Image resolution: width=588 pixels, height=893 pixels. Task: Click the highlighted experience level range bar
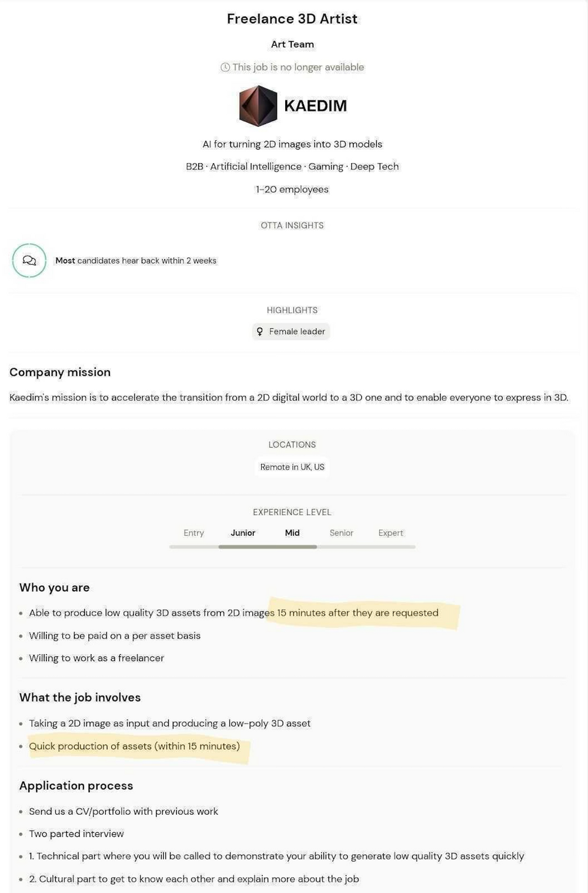(268, 547)
